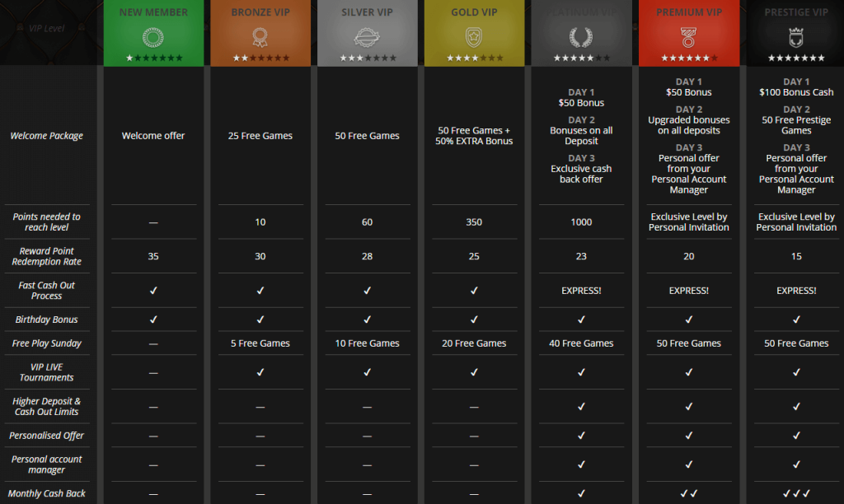The width and height of the screenshot is (844, 504).
Task: Click the VIP LIVE Tournaments row label
Action: coord(47,372)
